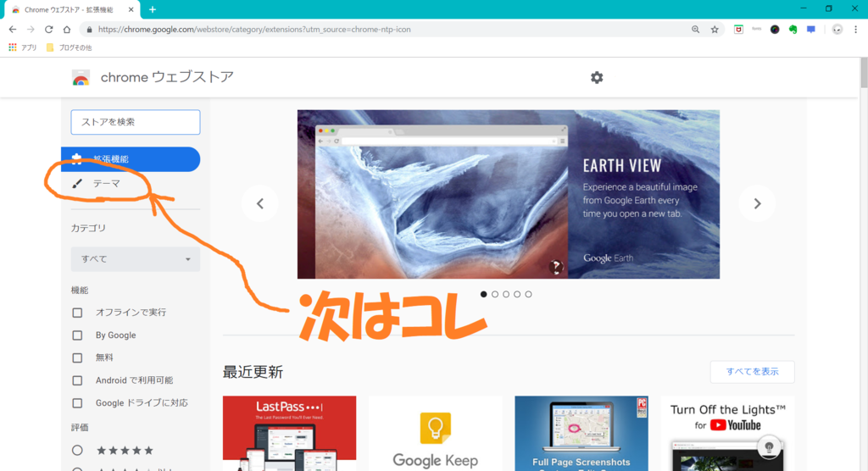
Task: Bookmark this page with the star icon
Action: pyautogui.click(x=715, y=30)
